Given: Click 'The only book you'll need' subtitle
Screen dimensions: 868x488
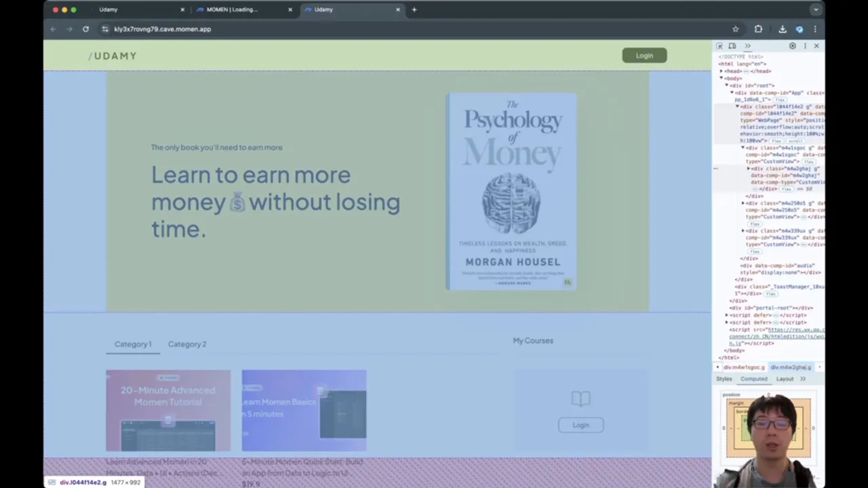Looking at the screenshot, I should (x=217, y=147).
